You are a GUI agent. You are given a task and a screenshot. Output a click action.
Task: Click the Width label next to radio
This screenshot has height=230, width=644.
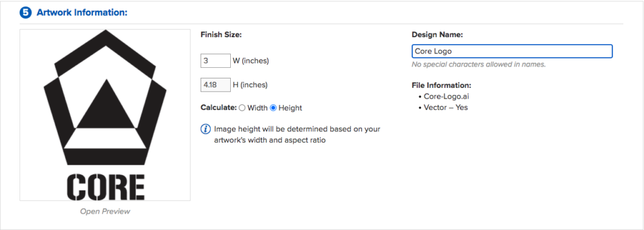[x=257, y=108]
